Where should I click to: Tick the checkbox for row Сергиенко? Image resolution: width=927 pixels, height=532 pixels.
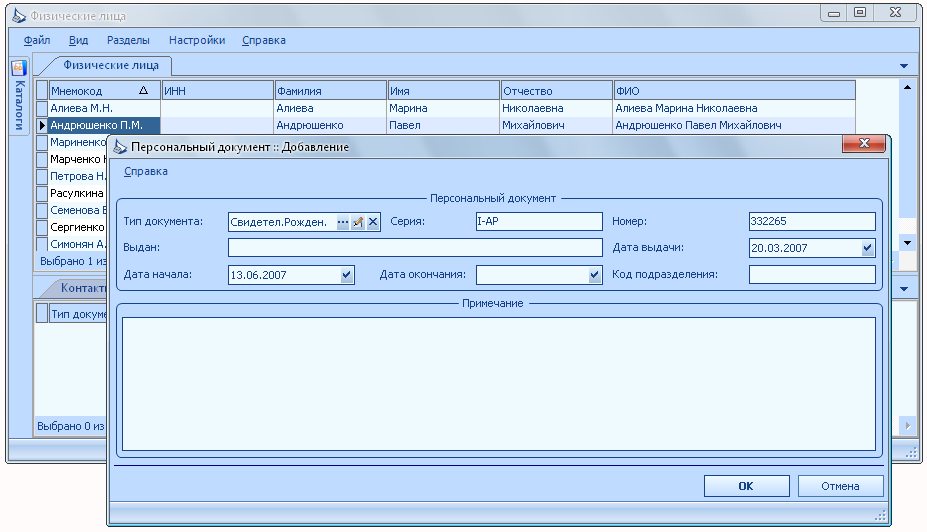(x=42, y=228)
